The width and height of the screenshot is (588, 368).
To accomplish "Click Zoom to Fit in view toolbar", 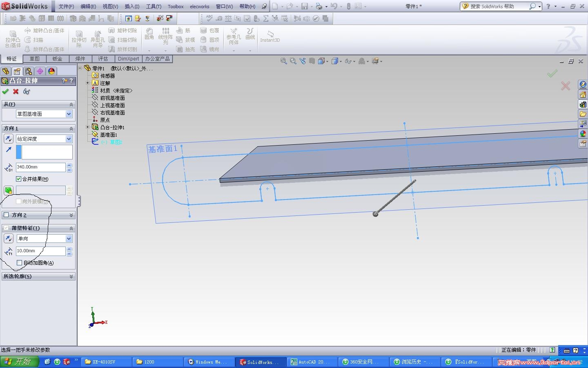I will [283, 61].
